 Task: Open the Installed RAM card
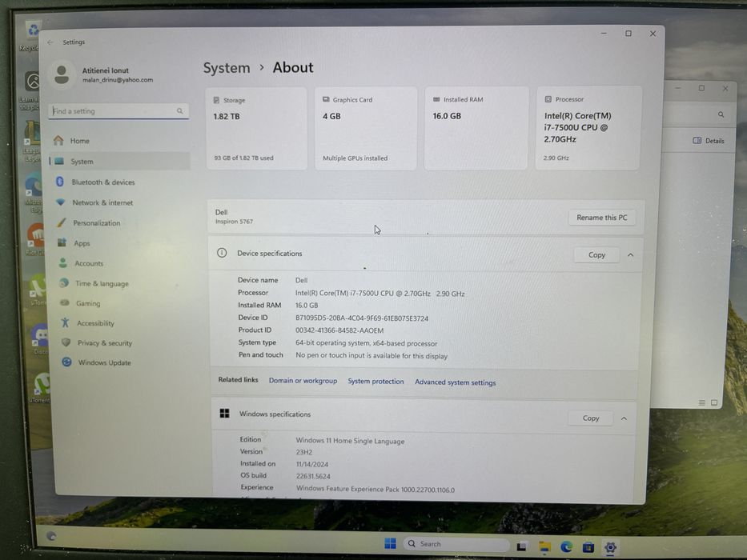coord(476,128)
